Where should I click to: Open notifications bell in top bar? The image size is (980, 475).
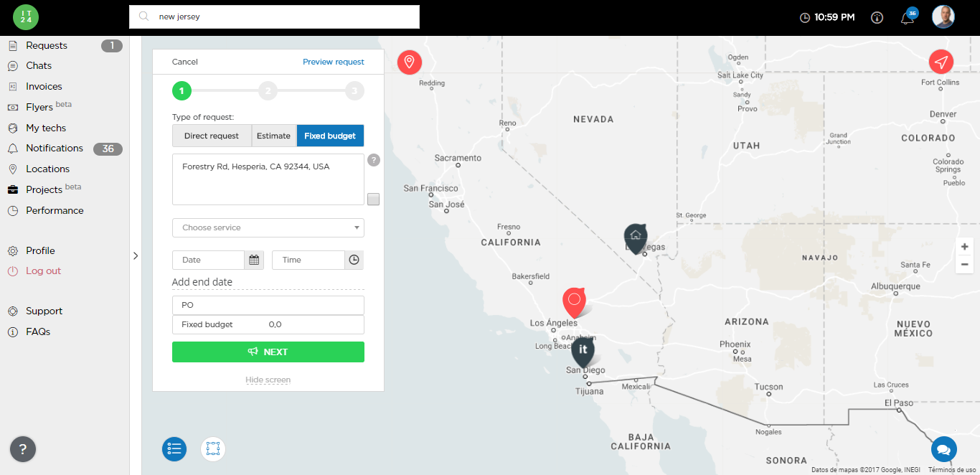pyautogui.click(x=908, y=18)
